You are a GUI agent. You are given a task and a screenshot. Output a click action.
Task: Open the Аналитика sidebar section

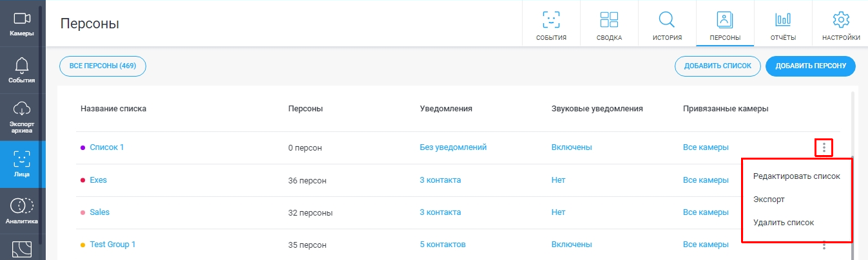click(x=22, y=211)
